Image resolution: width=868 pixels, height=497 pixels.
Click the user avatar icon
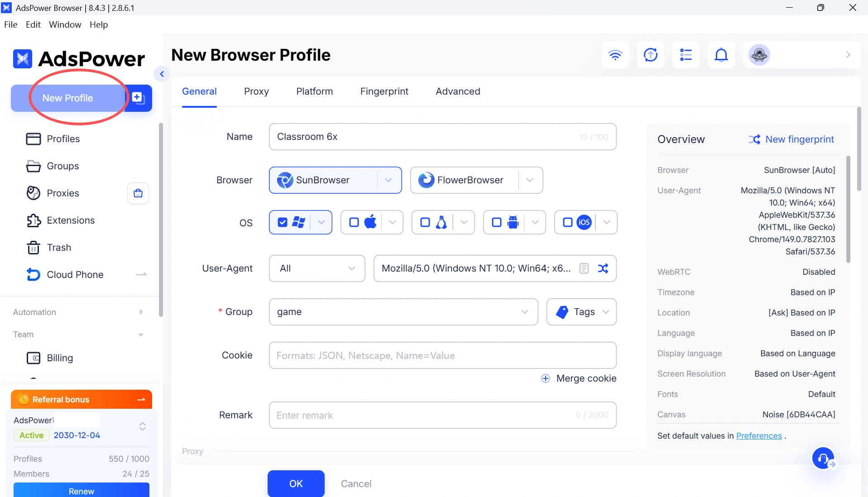[759, 55]
